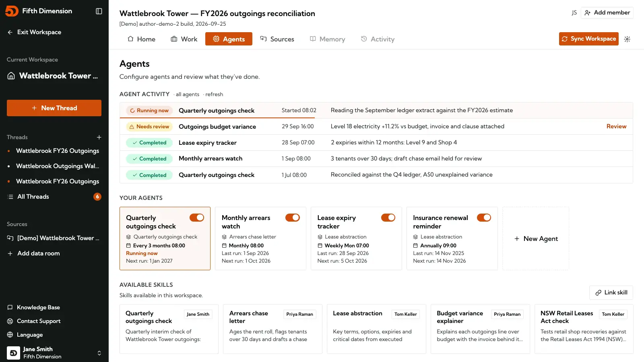Open the Activity tab
The image size is (644, 362).
[378, 39]
